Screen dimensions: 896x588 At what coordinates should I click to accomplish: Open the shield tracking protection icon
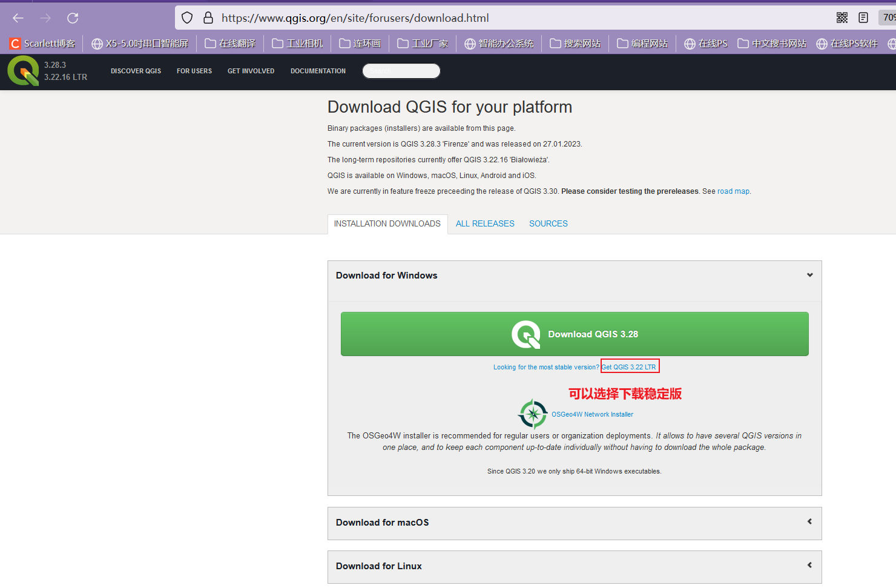pos(187,18)
